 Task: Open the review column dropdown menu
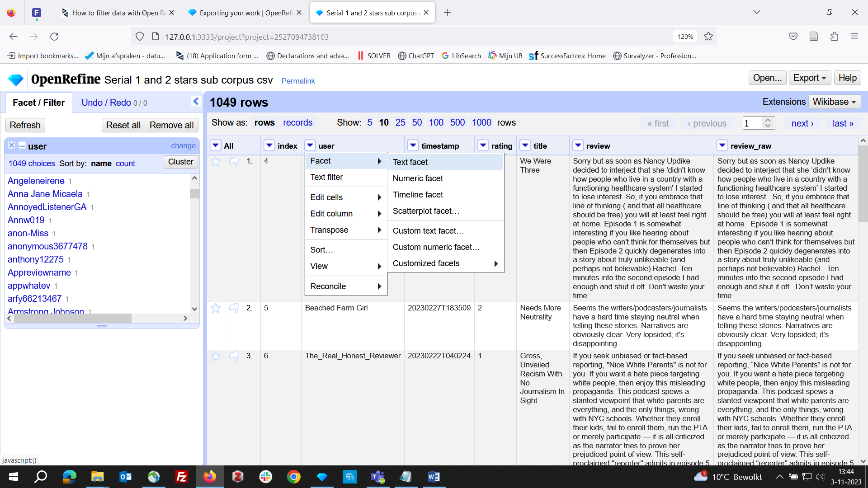coord(578,145)
